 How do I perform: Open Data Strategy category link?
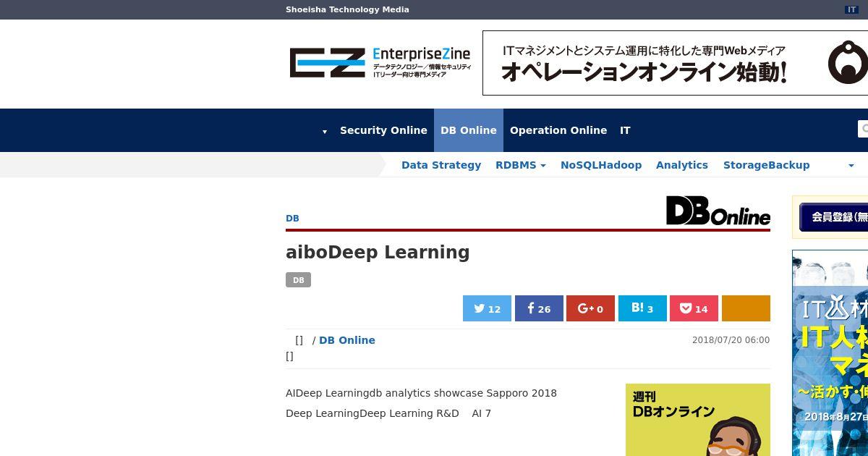tap(441, 165)
